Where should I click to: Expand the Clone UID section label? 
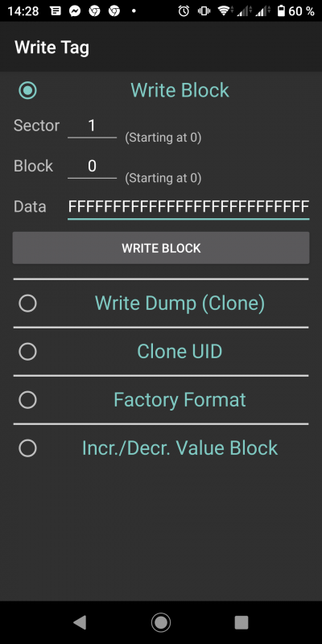point(180,352)
